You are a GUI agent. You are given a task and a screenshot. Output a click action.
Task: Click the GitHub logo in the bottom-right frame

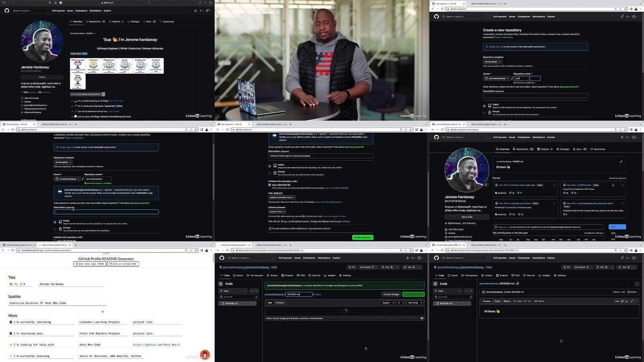point(436,258)
